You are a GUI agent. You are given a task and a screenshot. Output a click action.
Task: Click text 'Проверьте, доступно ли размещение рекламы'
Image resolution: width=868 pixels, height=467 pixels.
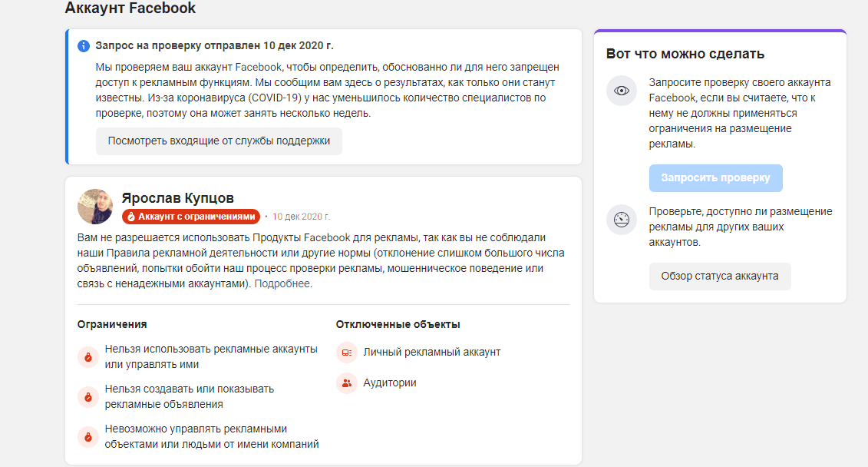coord(741,227)
